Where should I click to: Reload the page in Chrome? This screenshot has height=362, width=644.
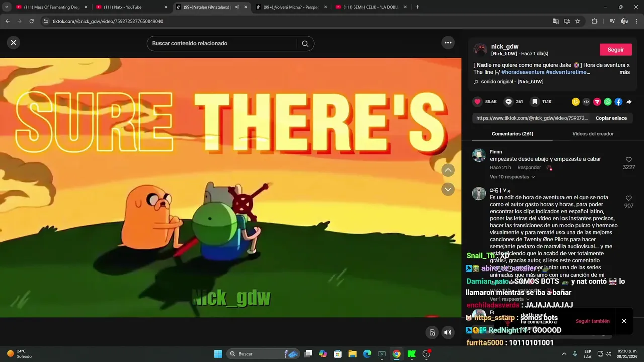point(31,21)
